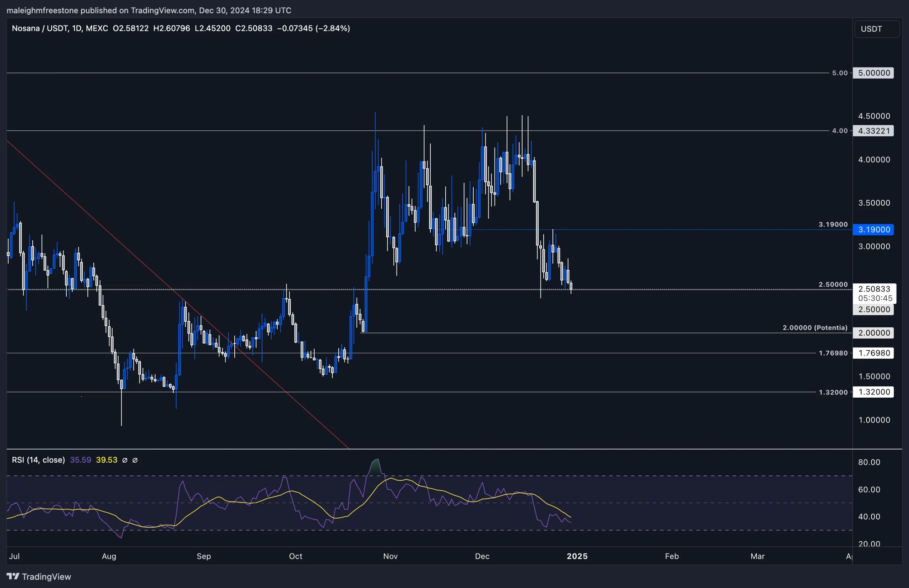Select the 4.33221 price label on the scale
This screenshot has width=909, height=588.
click(874, 131)
